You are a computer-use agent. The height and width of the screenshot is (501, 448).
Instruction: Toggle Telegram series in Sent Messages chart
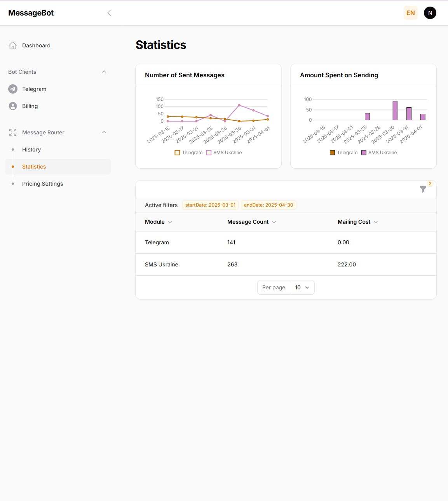tap(188, 153)
